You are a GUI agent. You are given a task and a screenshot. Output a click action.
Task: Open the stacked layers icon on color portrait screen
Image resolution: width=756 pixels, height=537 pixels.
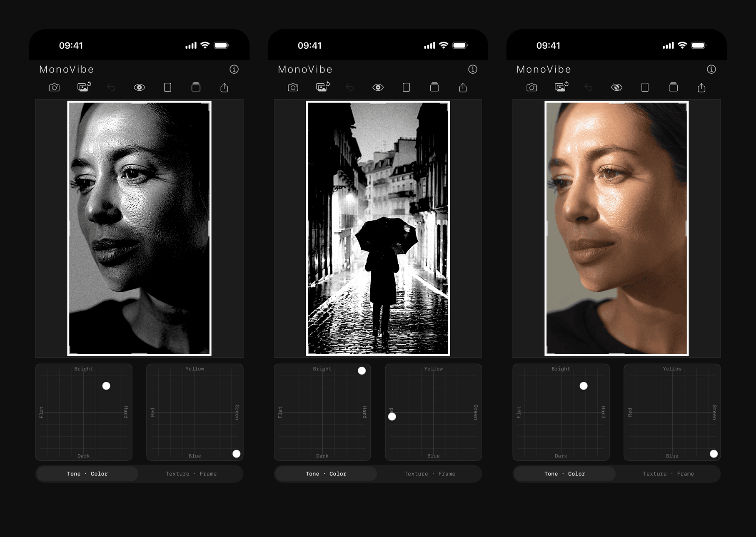pos(673,87)
